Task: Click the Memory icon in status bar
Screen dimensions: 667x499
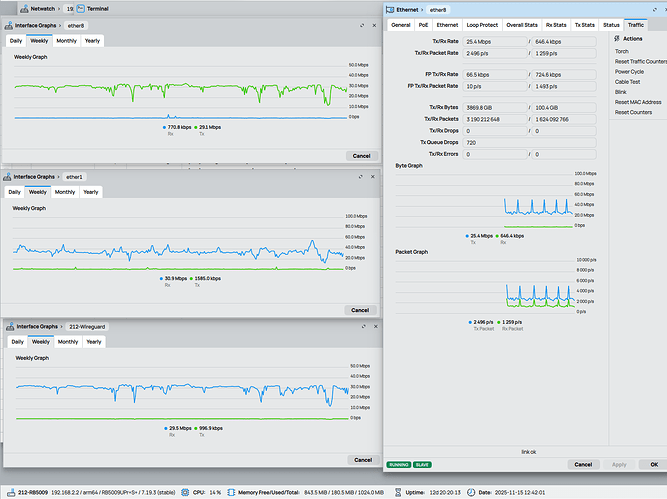Action: click(232, 493)
